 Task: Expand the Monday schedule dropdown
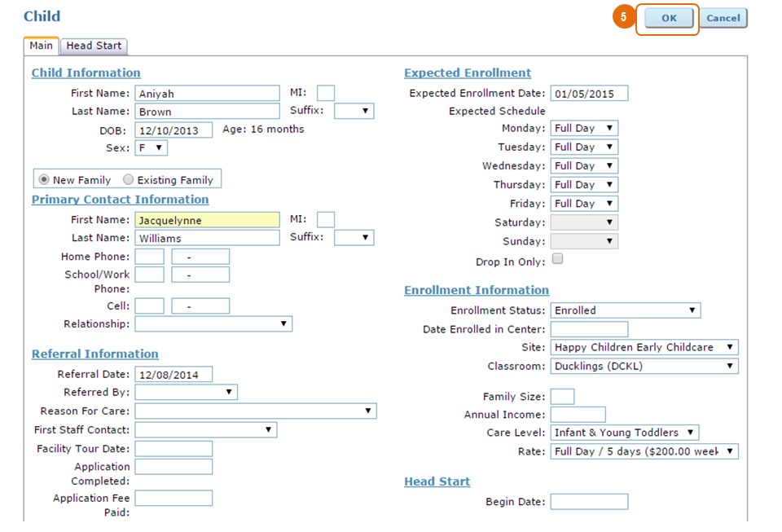[x=583, y=129]
